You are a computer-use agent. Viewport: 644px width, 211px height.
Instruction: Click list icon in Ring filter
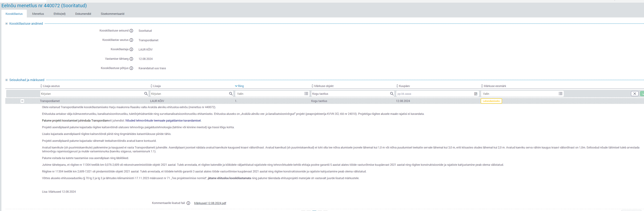(x=306, y=94)
